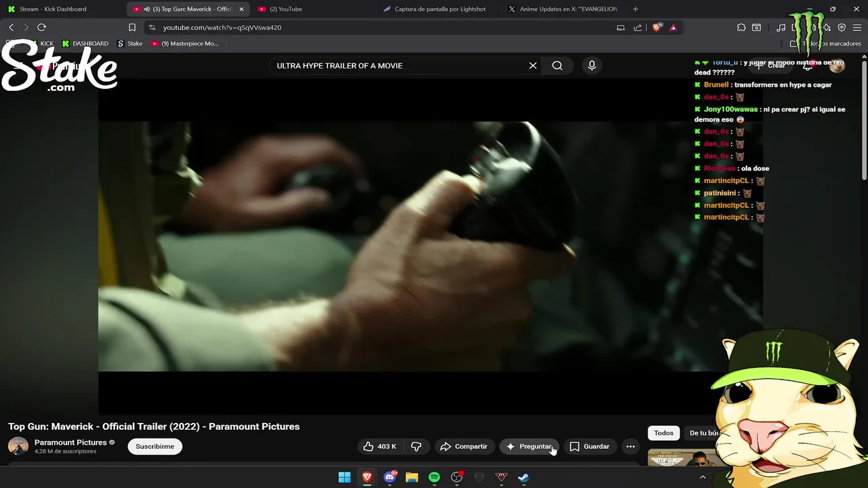
Task: Activate voice search microphone
Action: [592, 66]
